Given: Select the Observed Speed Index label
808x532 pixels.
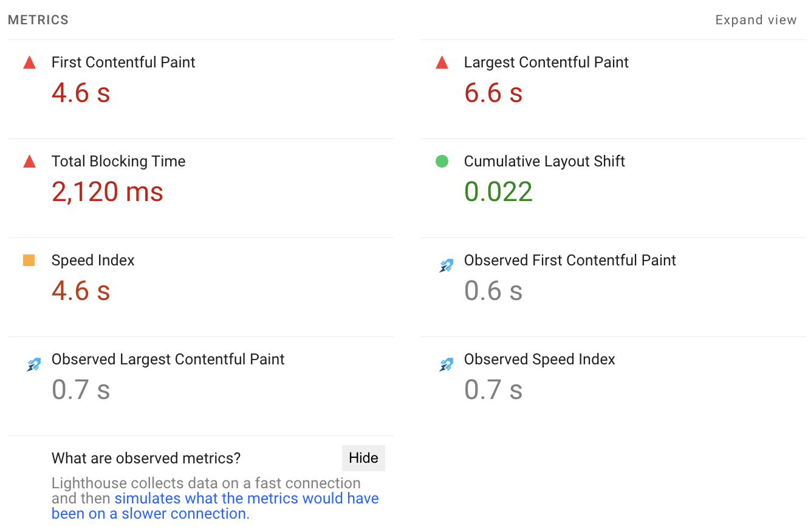Looking at the screenshot, I should pos(539,360).
